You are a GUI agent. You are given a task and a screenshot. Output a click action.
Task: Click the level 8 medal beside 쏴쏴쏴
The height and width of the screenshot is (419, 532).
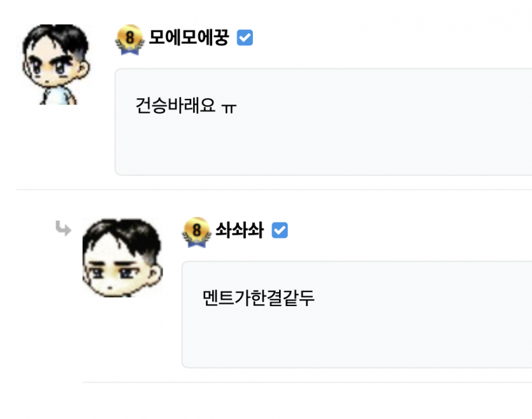click(x=196, y=232)
